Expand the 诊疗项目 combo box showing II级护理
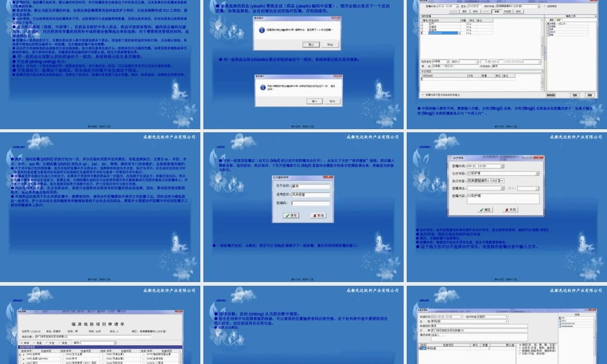Screen dimensions: 607x364 click(x=537, y=174)
